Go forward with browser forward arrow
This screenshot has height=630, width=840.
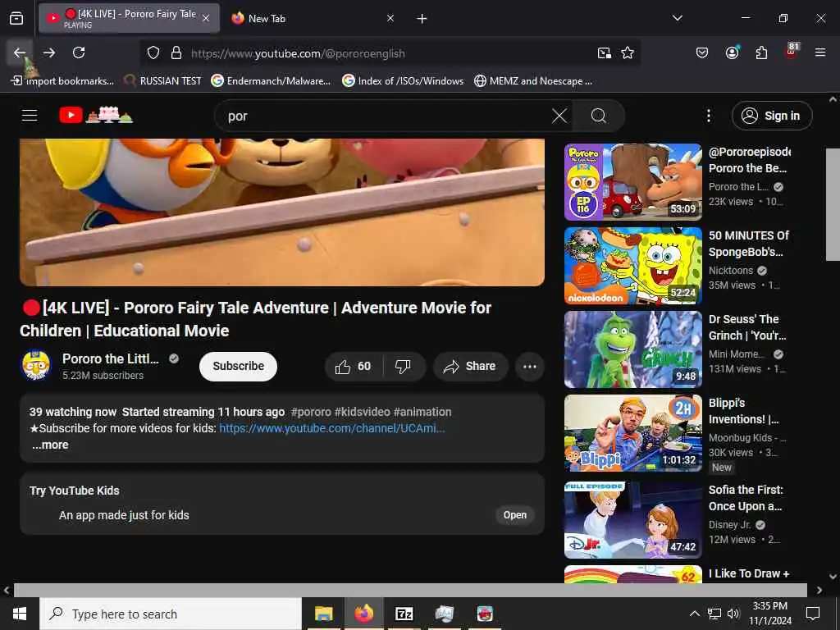(49, 52)
